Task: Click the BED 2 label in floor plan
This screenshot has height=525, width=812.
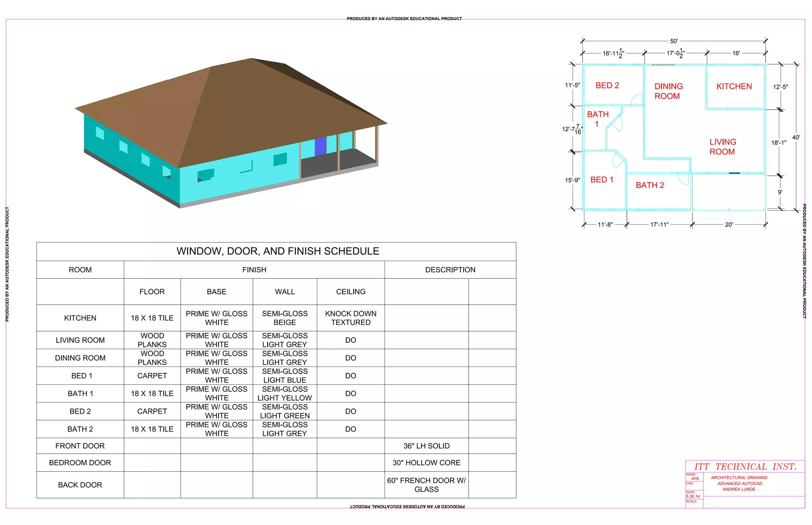Action: [607, 86]
